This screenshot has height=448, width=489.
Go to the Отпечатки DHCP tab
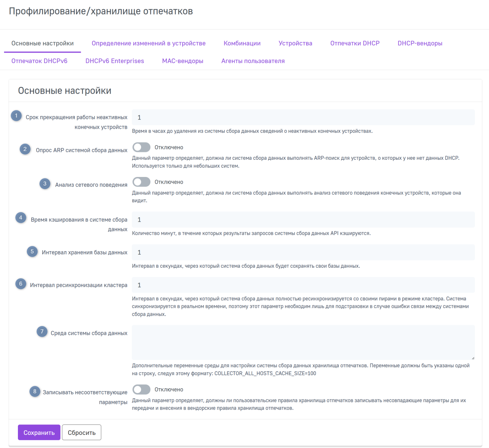pos(355,43)
